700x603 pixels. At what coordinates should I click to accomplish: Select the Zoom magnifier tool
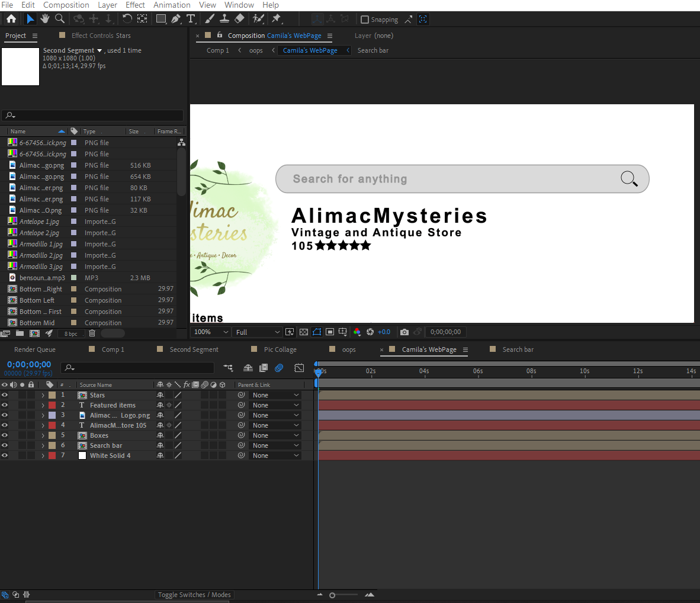click(60, 19)
